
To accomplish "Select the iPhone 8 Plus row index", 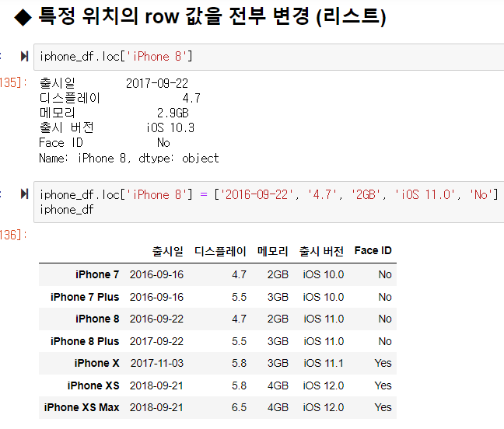I will click(85, 341).
